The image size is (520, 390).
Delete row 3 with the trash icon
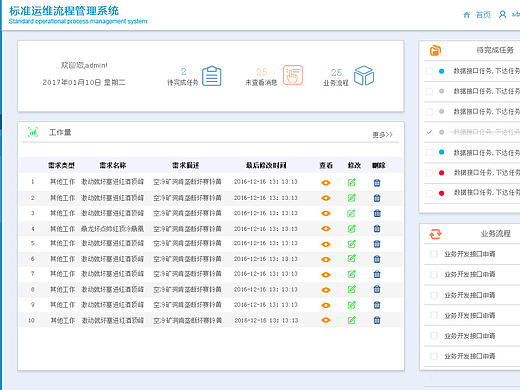click(x=377, y=213)
